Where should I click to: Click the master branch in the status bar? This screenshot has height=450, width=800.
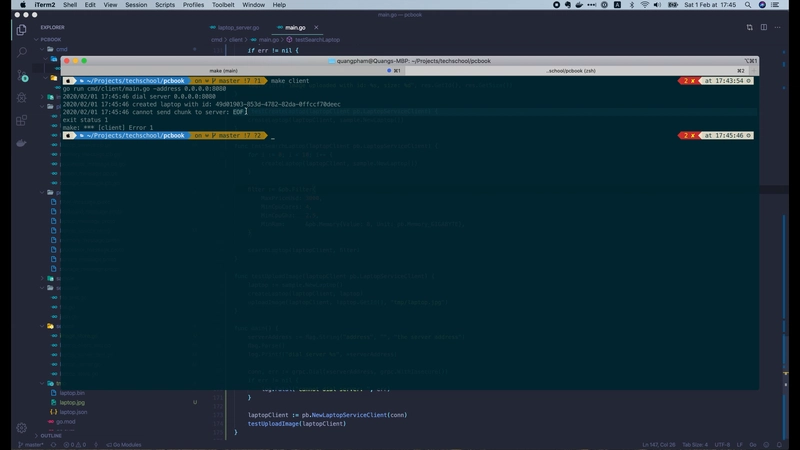31,445
